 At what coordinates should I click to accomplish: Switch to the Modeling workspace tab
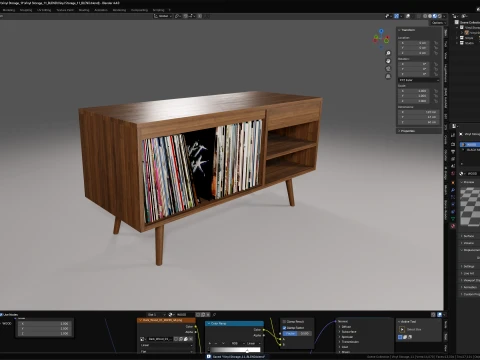pos(9,10)
